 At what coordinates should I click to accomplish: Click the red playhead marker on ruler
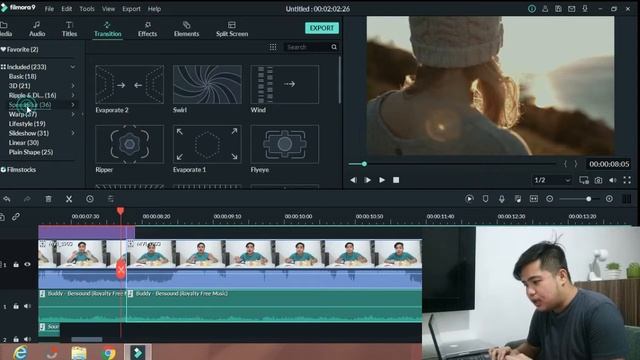[x=120, y=211]
